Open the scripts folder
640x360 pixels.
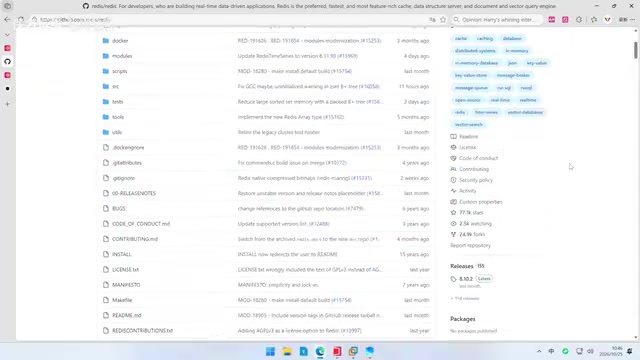coord(120,71)
